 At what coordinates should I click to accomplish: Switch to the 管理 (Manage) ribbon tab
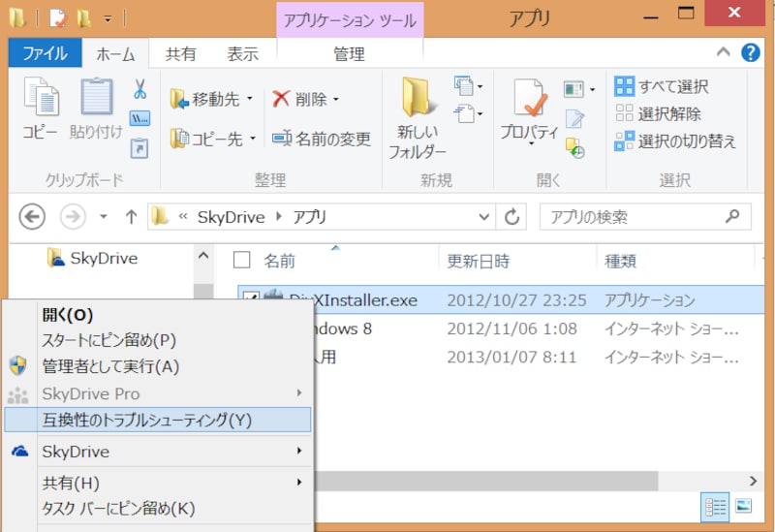[x=349, y=53]
